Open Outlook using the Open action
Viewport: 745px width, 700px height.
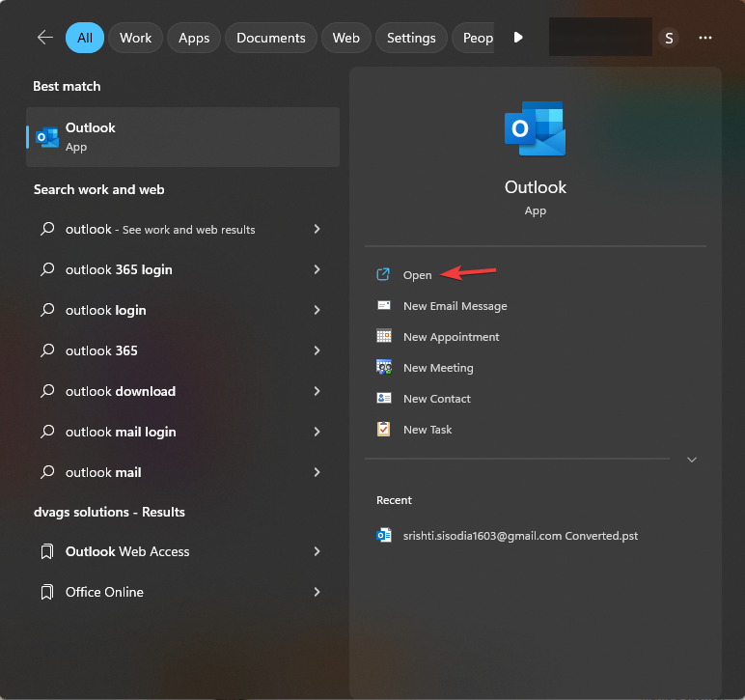click(x=417, y=275)
